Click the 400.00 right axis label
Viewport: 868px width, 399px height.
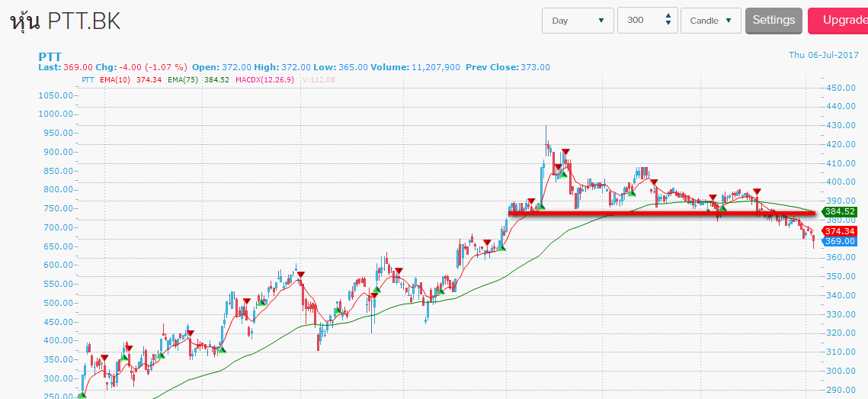841,182
